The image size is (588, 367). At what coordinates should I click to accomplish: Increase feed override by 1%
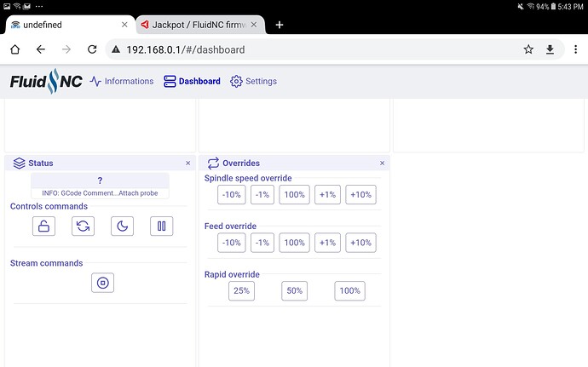pyautogui.click(x=327, y=243)
